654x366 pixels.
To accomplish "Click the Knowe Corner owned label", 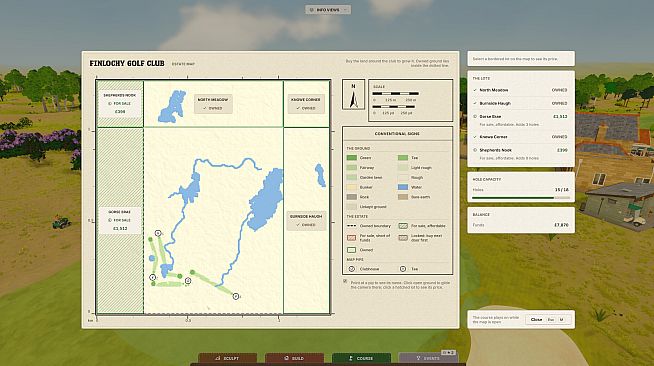I will tap(306, 104).
